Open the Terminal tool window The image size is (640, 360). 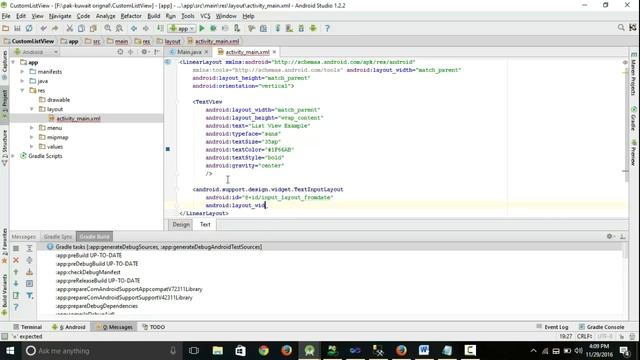click(28, 327)
